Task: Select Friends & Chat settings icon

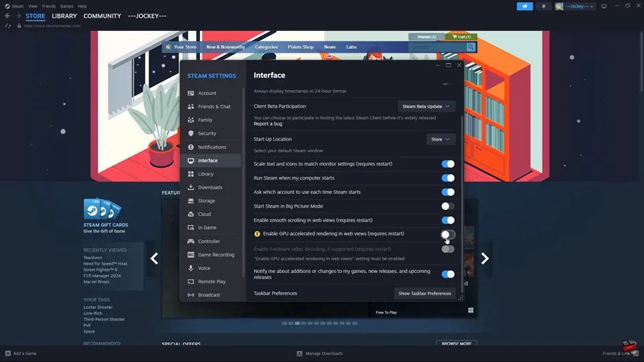Action: [x=190, y=106]
